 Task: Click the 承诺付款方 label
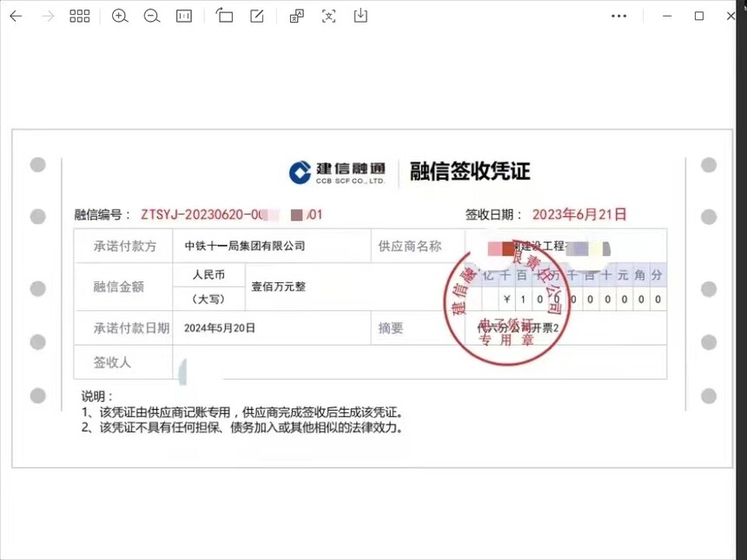[125, 247]
